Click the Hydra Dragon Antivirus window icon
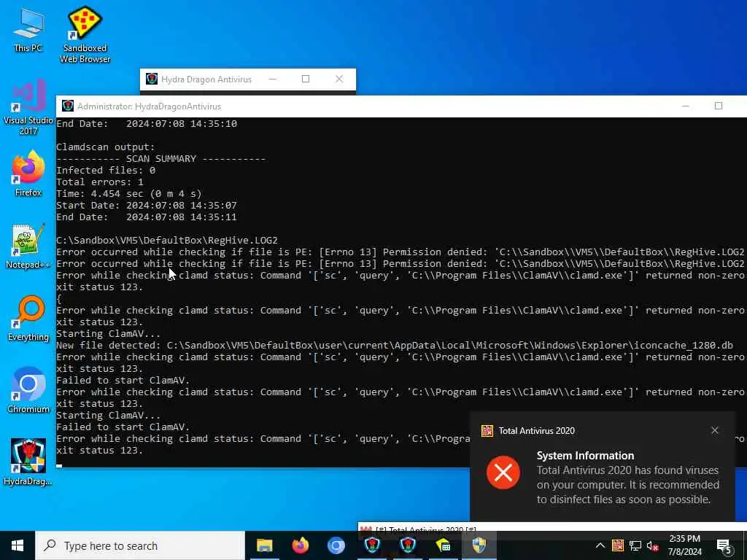 point(152,79)
